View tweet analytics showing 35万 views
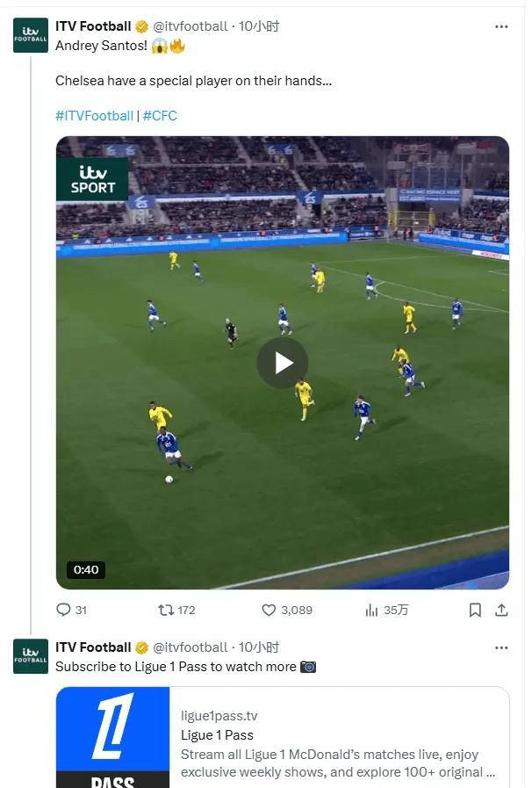Screen dimensions: 532x788 tap(372, 610)
